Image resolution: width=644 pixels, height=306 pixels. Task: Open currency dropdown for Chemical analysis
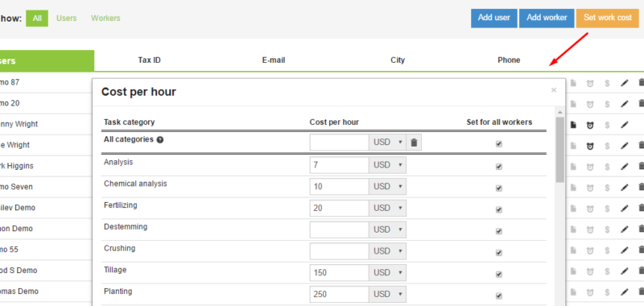coord(387,187)
